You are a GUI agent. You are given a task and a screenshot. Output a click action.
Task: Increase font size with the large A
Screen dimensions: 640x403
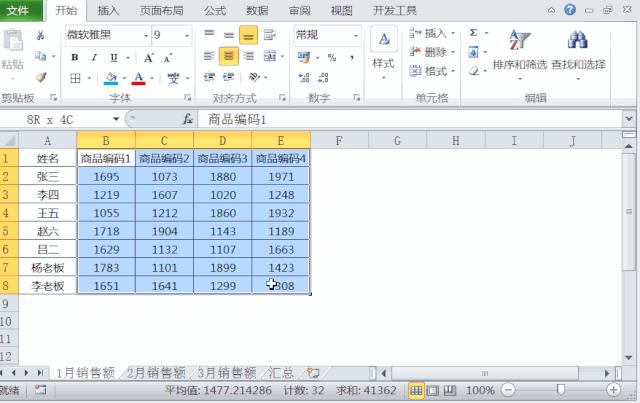[x=149, y=58]
